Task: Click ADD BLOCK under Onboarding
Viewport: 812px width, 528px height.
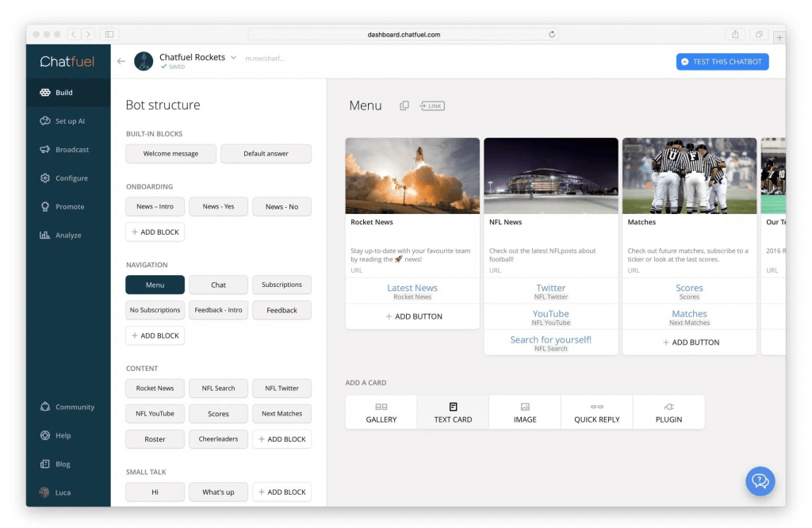Action: (x=155, y=232)
